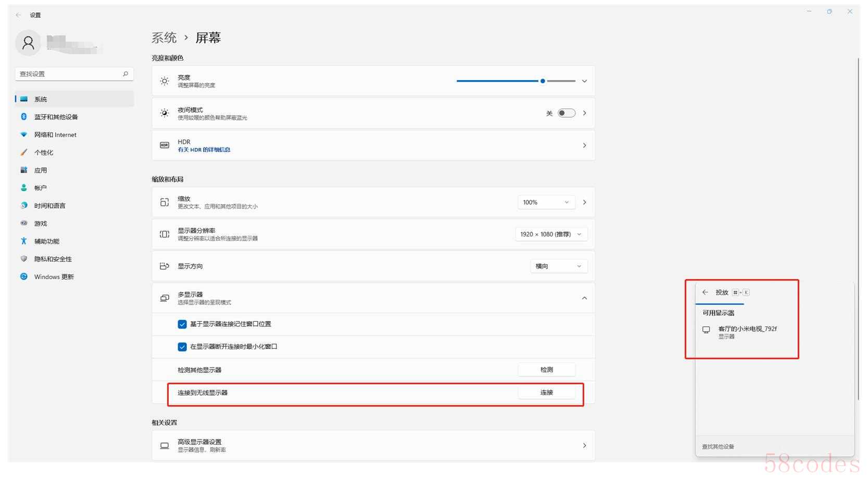Uncheck 在显示器断开连接时最小化窗口 checkbox

[x=182, y=347]
